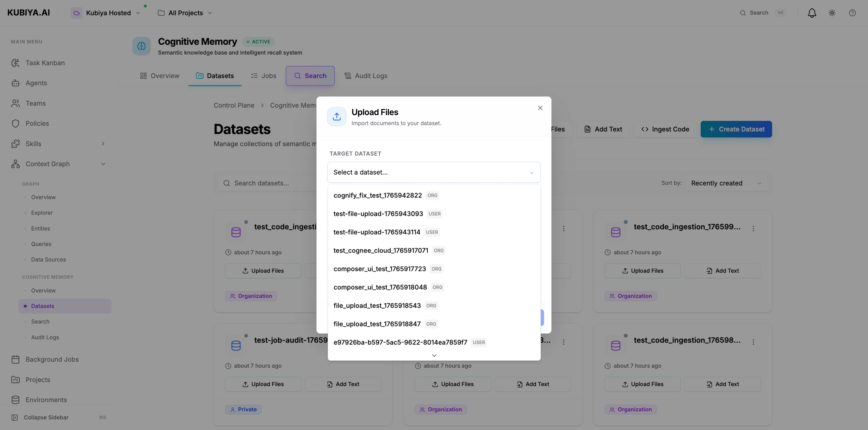Open the Recently created sort dropdown
Screen dimensions: 868x430
click(726, 183)
